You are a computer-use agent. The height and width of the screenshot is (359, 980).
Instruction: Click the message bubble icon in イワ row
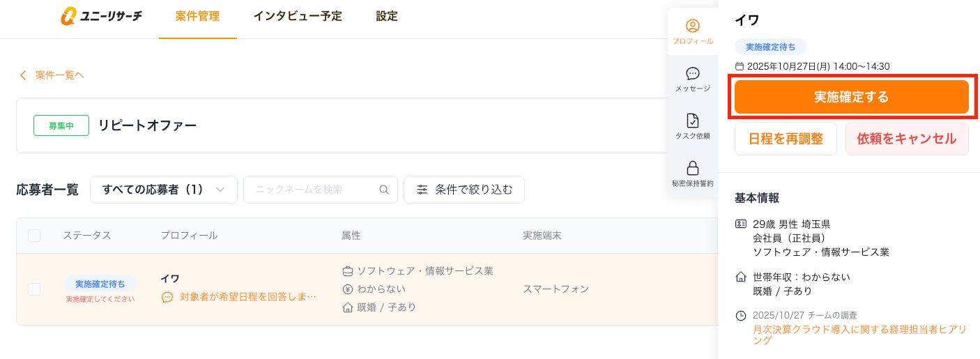pyautogui.click(x=167, y=297)
